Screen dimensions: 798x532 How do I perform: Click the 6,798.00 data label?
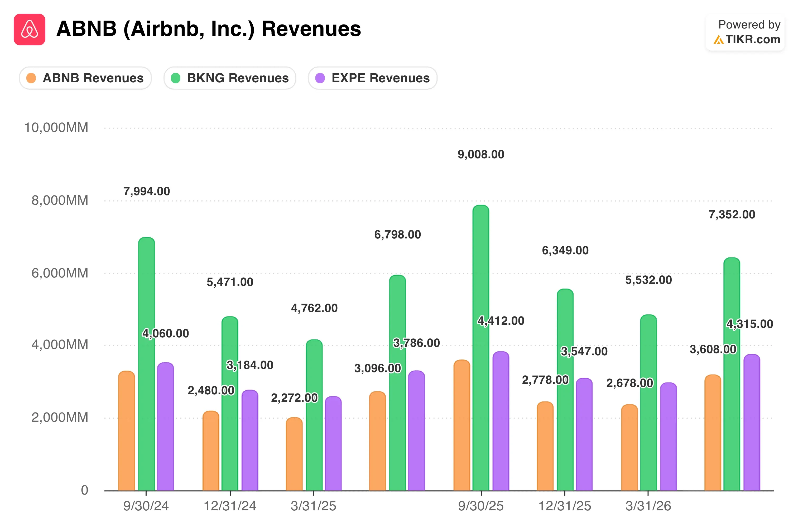(x=397, y=234)
